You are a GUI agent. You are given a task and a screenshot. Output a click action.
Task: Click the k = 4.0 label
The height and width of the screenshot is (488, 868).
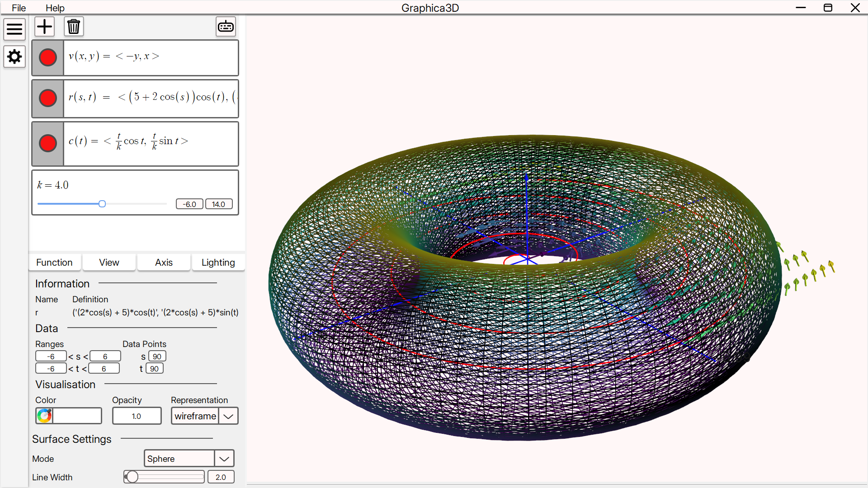pyautogui.click(x=53, y=185)
